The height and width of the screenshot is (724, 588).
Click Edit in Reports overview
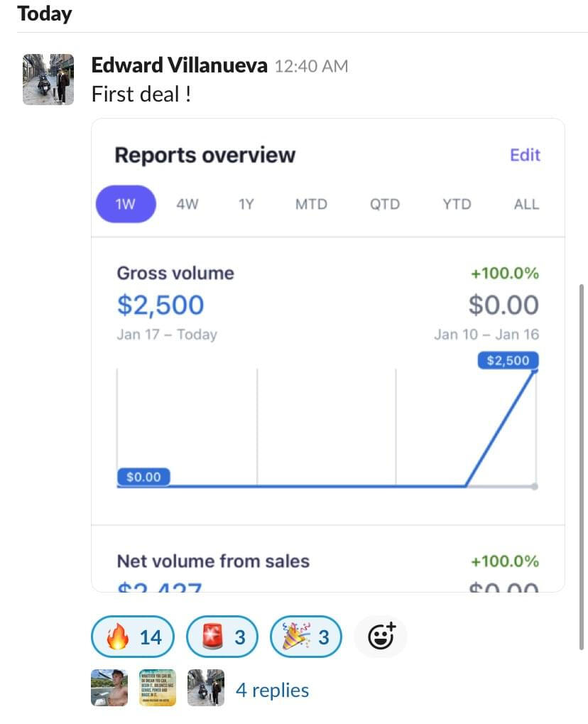(525, 155)
